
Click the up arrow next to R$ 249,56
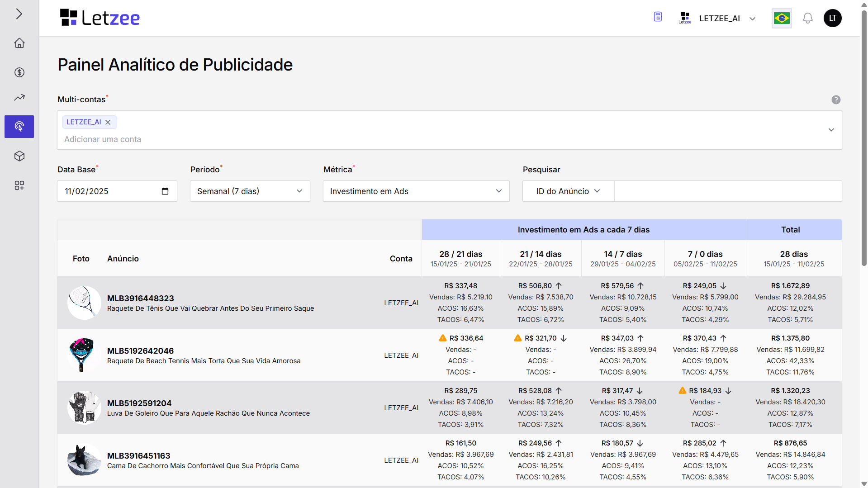pos(559,443)
